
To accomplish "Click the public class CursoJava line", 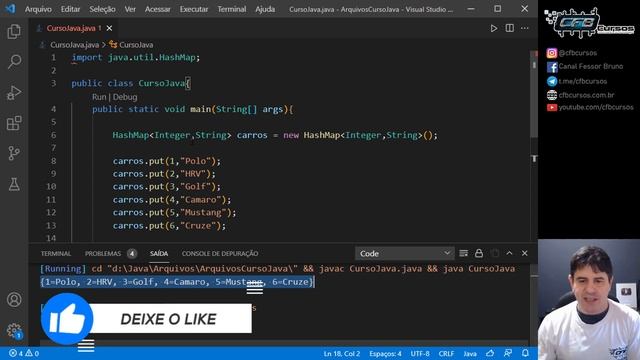I will pos(131,83).
